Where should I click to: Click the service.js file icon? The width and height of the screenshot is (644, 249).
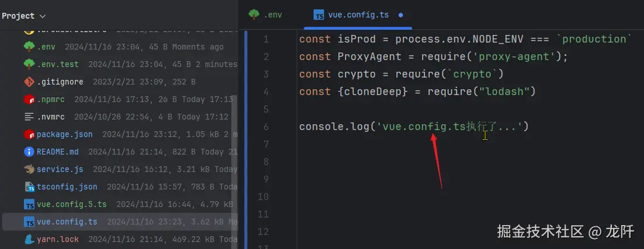click(29, 169)
